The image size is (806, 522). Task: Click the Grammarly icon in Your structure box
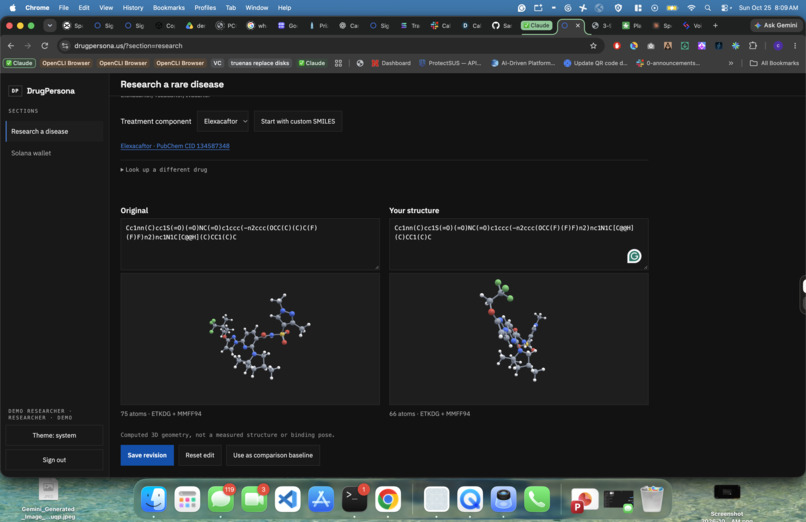634,256
